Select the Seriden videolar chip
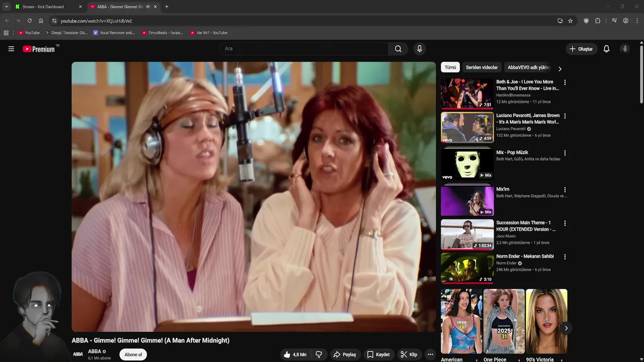The height and width of the screenshot is (362, 644). click(x=481, y=67)
